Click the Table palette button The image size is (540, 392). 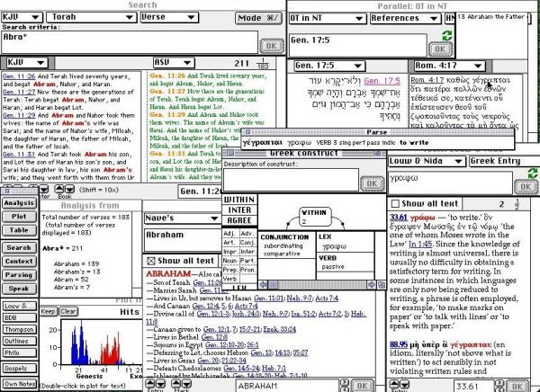tap(19, 230)
